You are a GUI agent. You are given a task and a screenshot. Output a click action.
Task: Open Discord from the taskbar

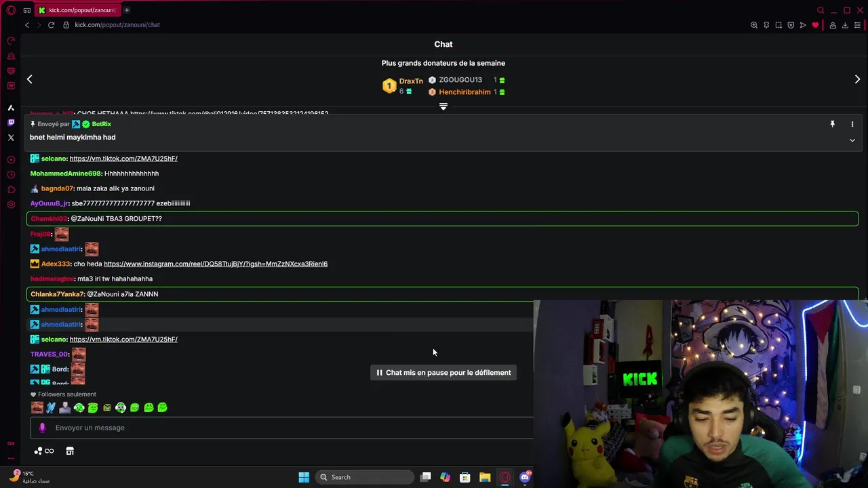pyautogui.click(x=525, y=477)
